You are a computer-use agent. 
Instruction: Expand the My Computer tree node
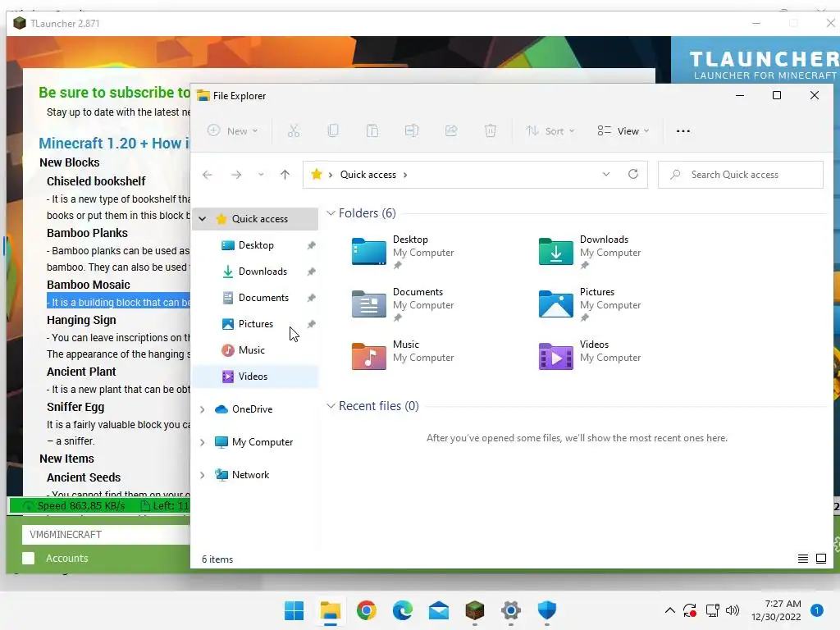[x=203, y=442]
